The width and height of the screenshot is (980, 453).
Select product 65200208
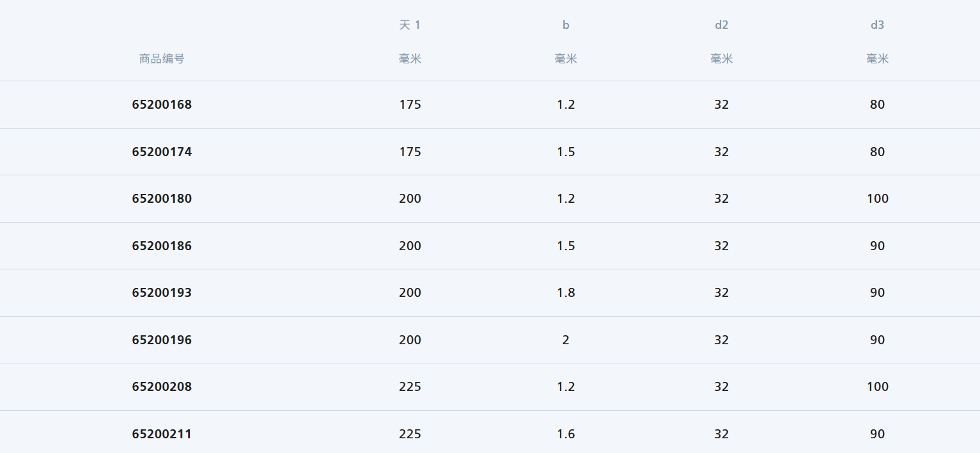pyautogui.click(x=162, y=386)
